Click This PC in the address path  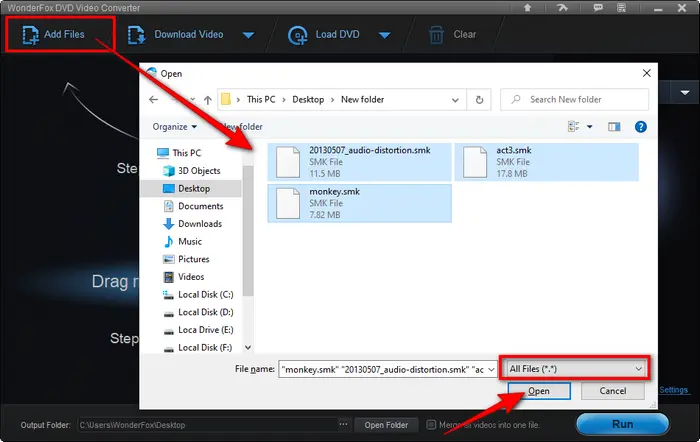tap(261, 100)
